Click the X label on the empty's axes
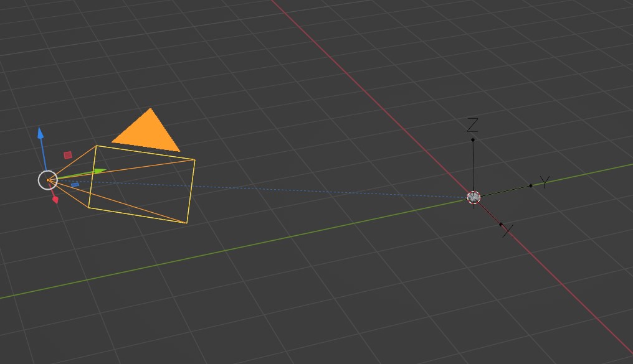Image resolution: width=633 pixels, height=364 pixels. 507,231
